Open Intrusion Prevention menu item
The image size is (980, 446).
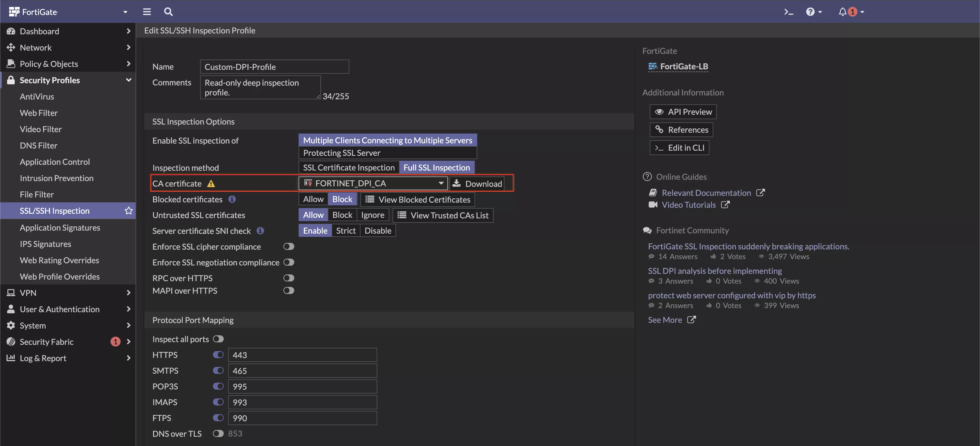[57, 178]
